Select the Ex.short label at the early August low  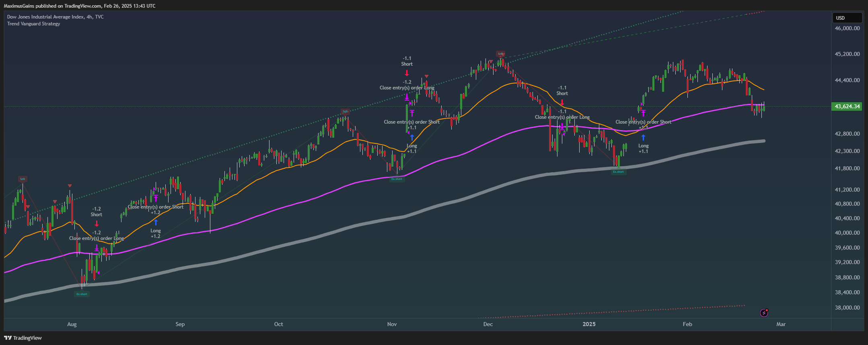point(82,294)
